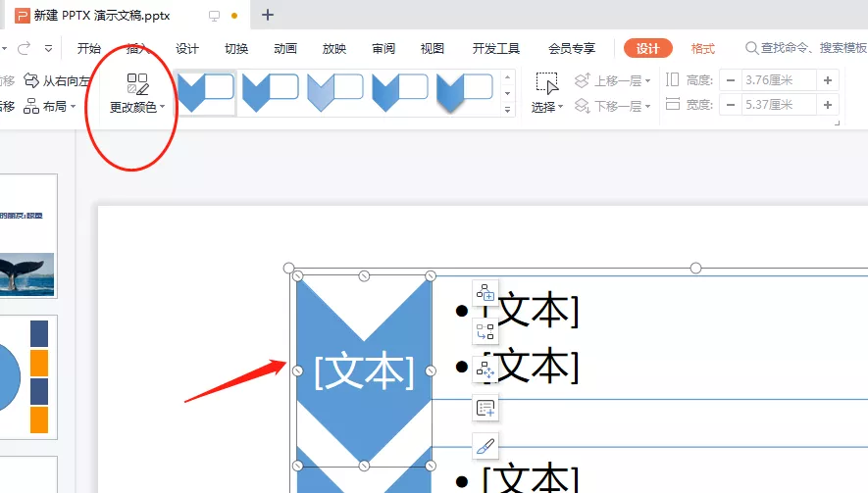Select the second SmartArt style thumbnail

(270, 93)
